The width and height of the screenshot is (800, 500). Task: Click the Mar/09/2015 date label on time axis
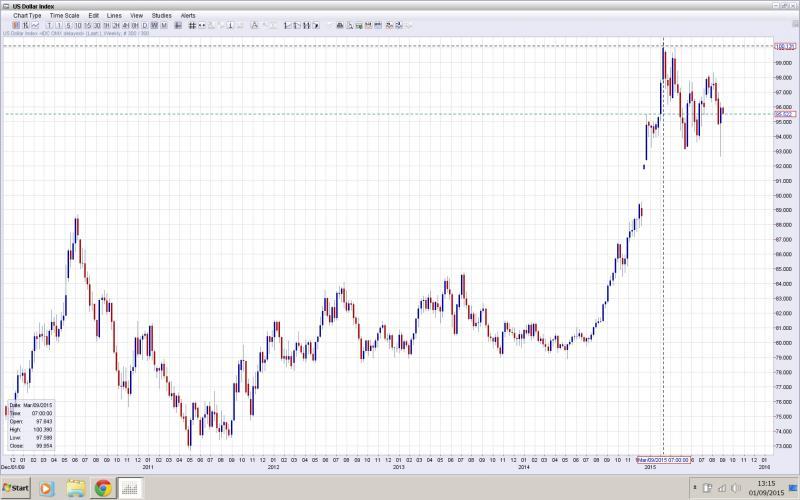point(664,459)
